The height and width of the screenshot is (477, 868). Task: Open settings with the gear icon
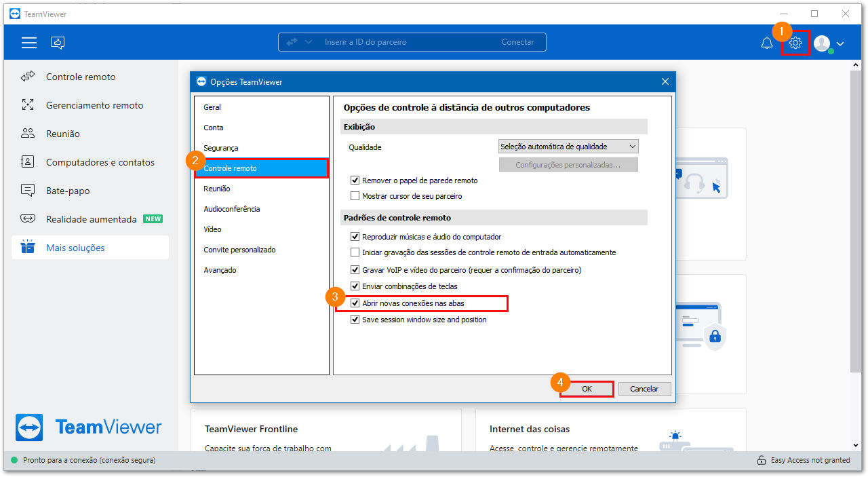click(x=795, y=43)
